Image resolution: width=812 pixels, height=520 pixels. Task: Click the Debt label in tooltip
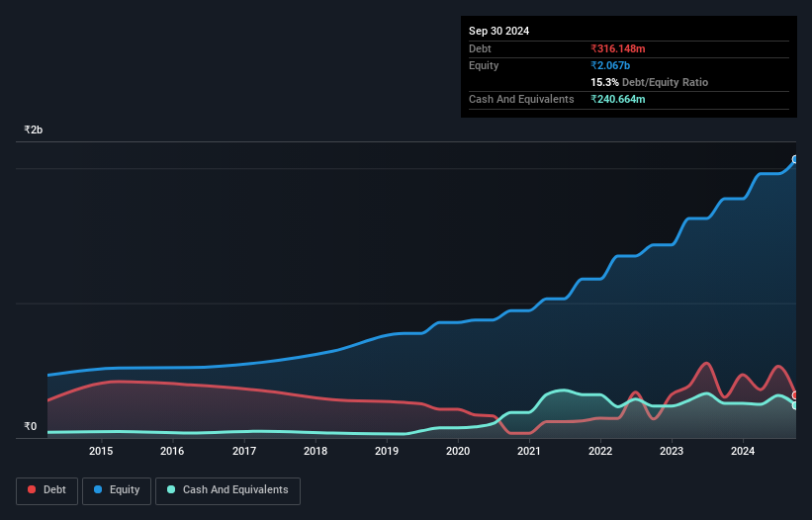(x=480, y=48)
